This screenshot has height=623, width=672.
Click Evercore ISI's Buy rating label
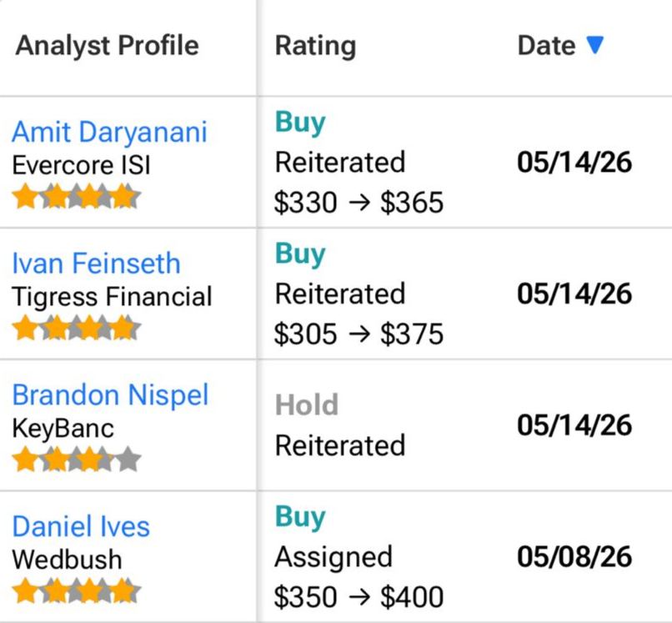point(300,123)
